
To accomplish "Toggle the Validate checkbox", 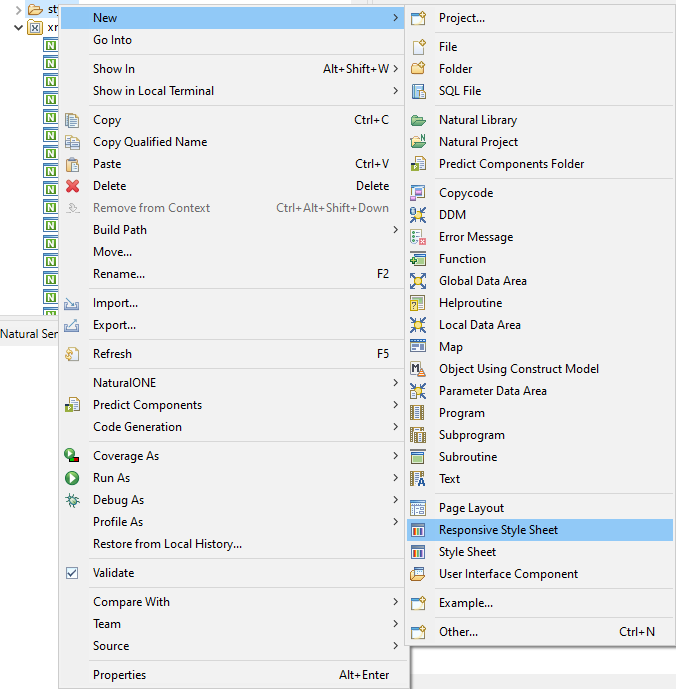I will [x=72, y=573].
